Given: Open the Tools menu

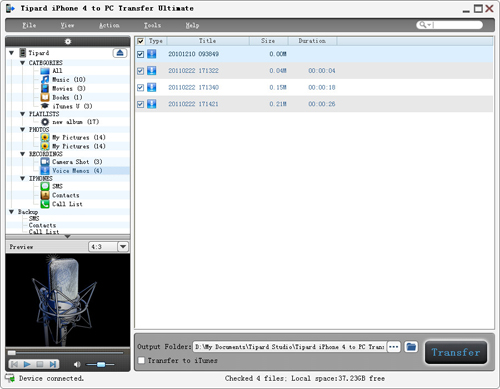Looking at the screenshot, I should 152,25.
